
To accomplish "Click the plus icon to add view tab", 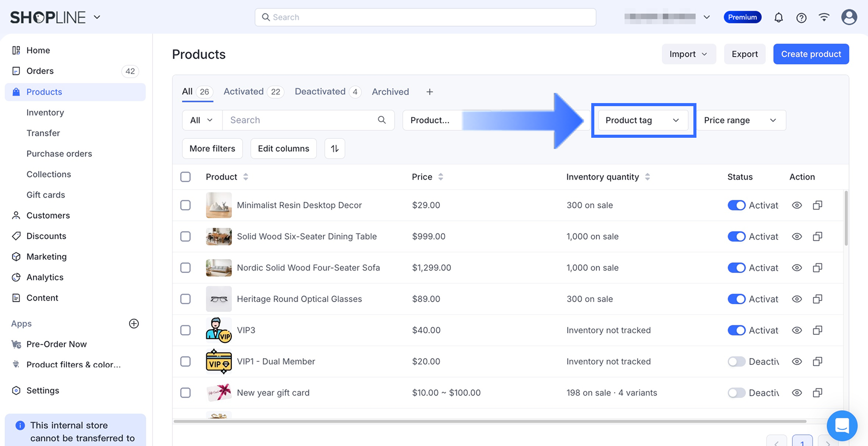I will [429, 92].
